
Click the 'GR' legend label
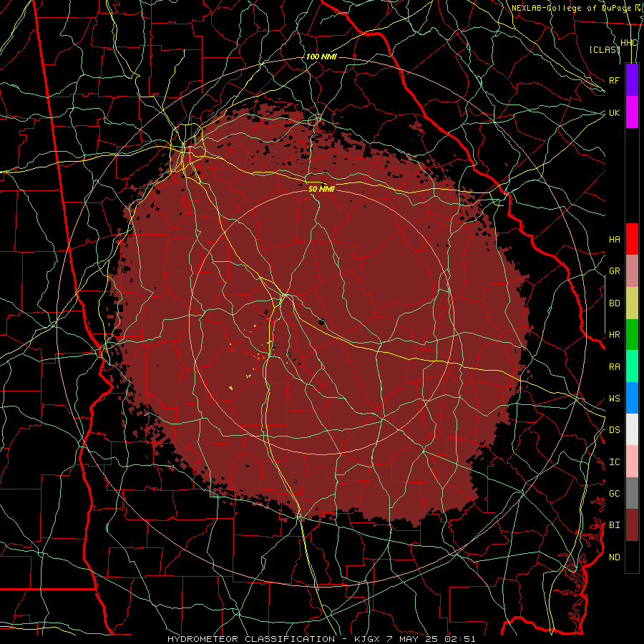[x=614, y=271]
